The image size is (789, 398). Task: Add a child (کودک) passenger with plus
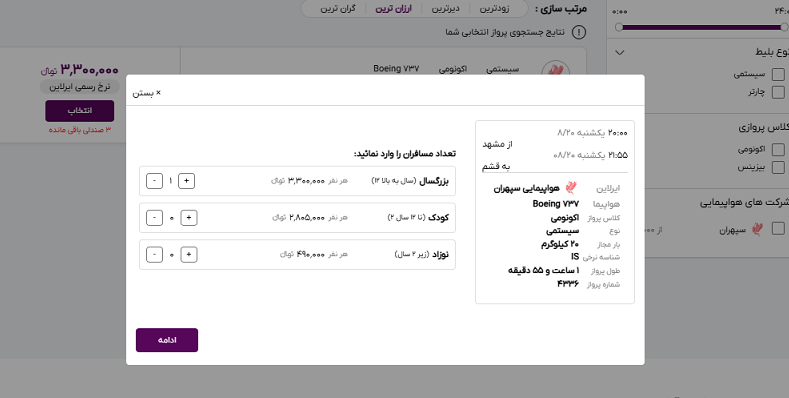(x=189, y=217)
